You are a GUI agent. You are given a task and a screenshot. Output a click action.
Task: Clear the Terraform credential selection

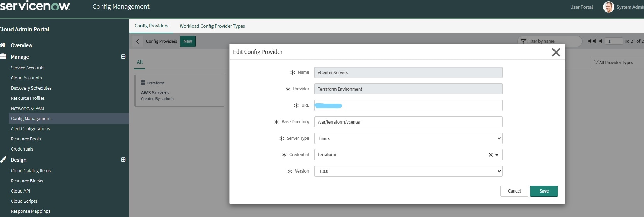pyautogui.click(x=490, y=155)
